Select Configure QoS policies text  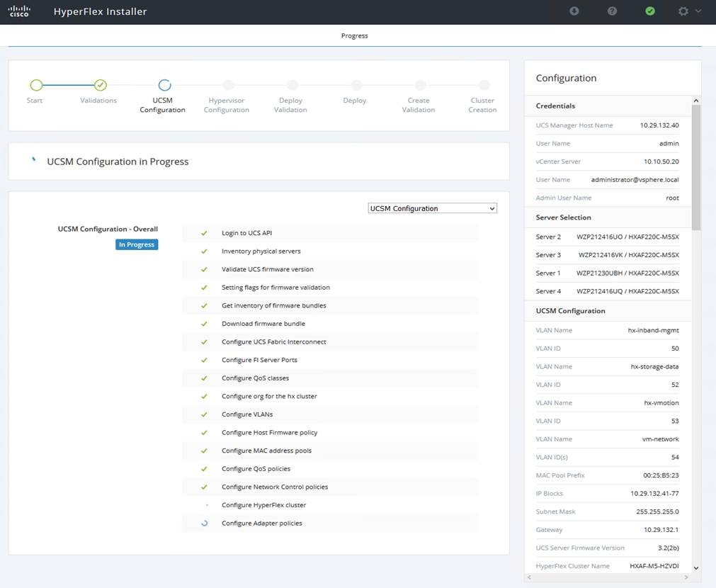coord(256,469)
